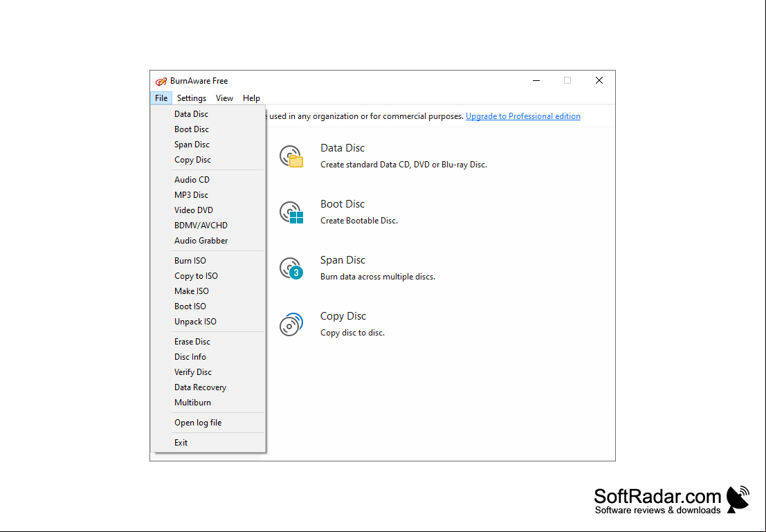Open the File menu
Viewport: 766px width, 532px height.
pos(161,98)
